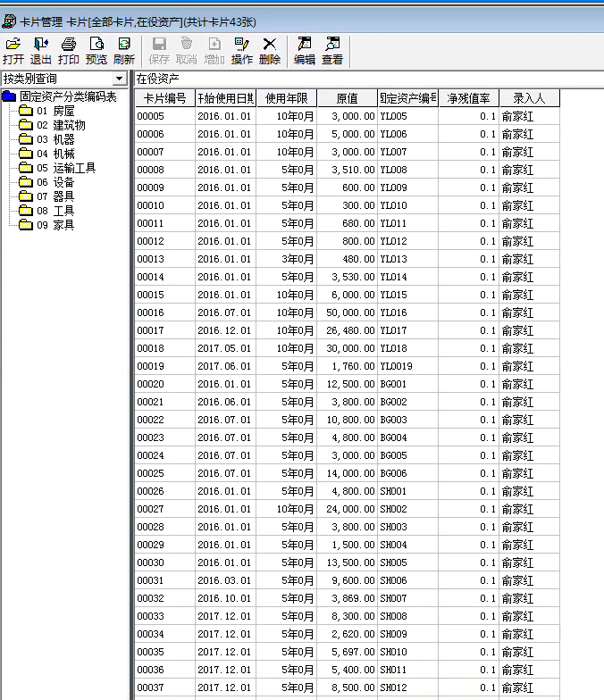Click the 开始使用日期 column header
Screen dimensions: 604x700
pos(226,98)
